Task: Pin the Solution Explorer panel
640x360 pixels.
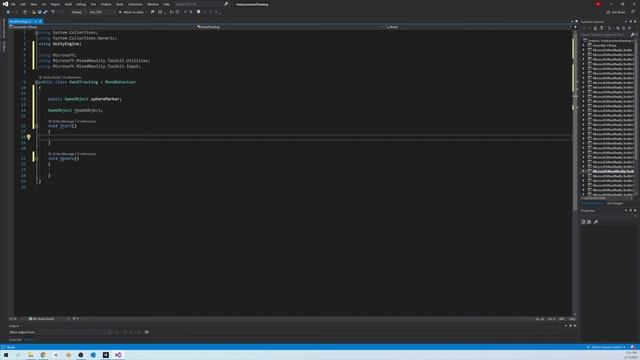Action: (631, 22)
